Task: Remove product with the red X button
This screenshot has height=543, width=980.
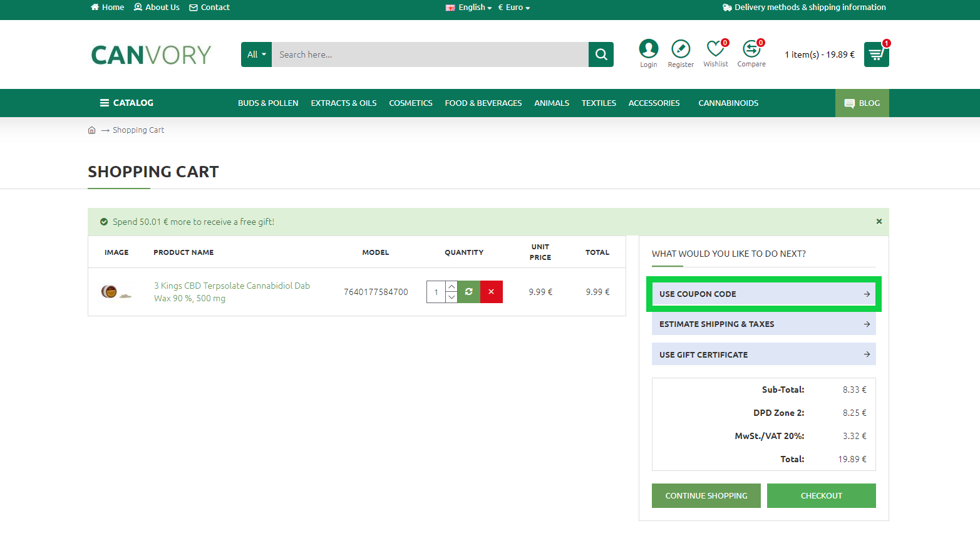Action: pos(492,292)
